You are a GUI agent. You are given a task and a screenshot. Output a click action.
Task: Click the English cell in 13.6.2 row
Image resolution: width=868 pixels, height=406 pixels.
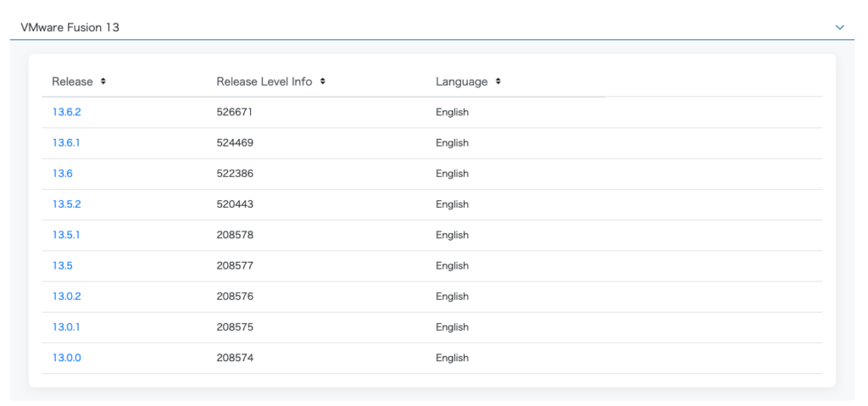coord(452,112)
